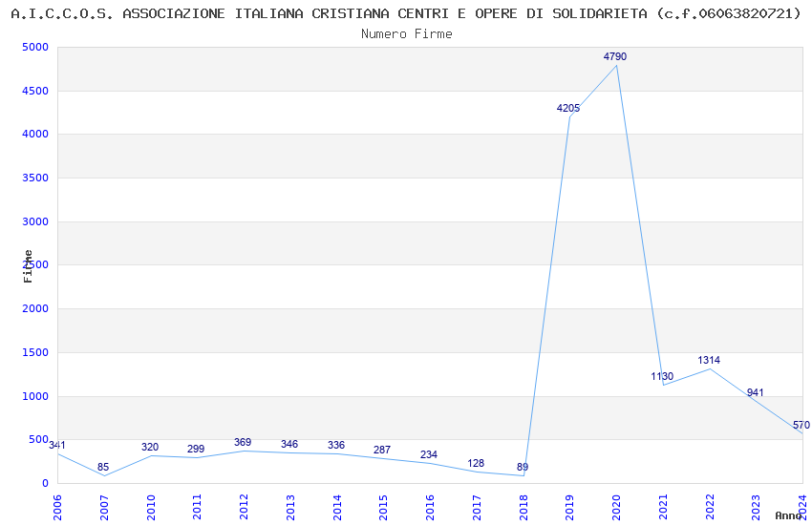
Task: Pick the 89 data label
Action: (522, 467)
